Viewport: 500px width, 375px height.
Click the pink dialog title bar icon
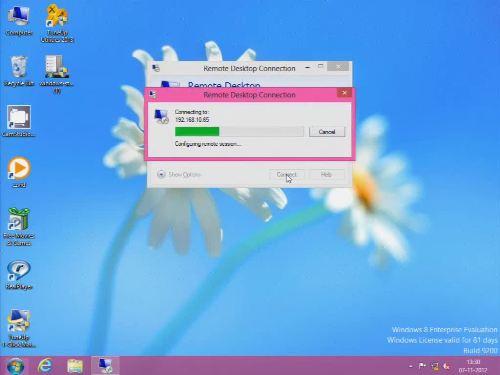153,95
